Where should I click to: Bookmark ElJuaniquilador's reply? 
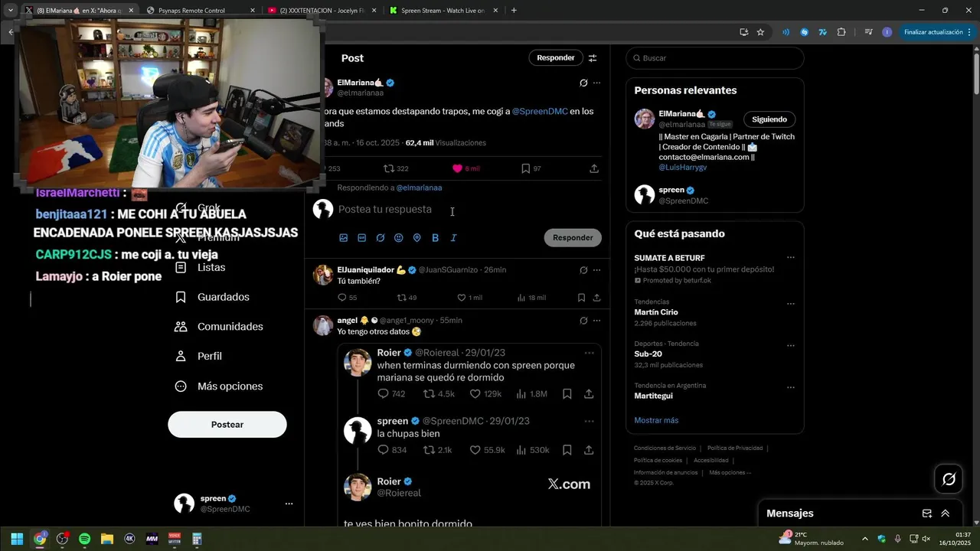tap(581, 298)
